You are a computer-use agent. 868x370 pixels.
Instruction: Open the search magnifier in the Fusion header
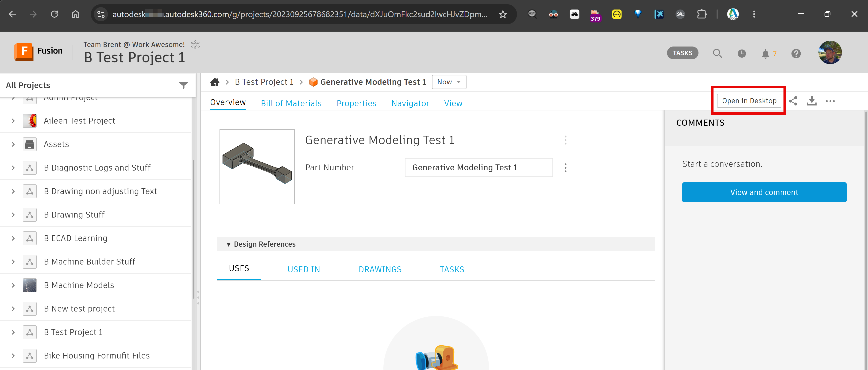pyautogui.click(x=717, y=53)
